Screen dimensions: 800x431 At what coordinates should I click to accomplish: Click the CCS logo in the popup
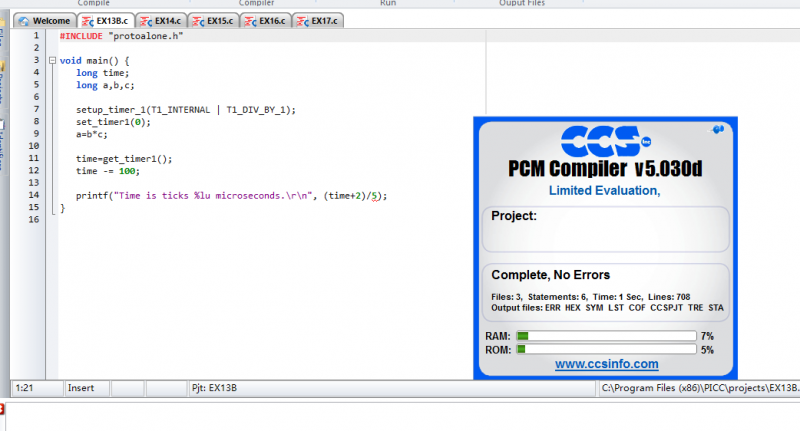pyautogui.click(x=605, y=141)
